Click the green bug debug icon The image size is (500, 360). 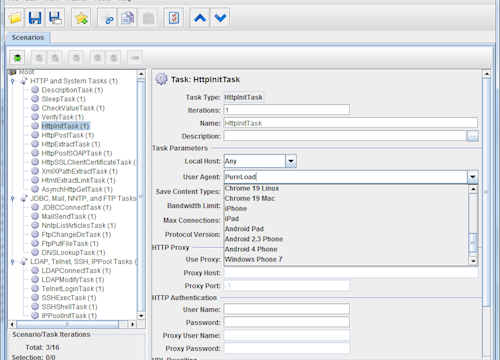pos(17,58)
